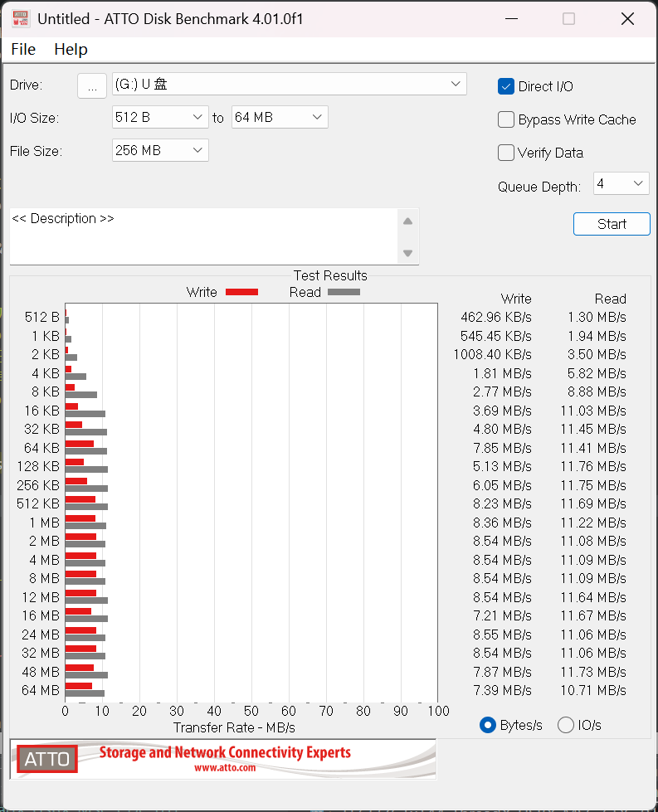Screen dimensions: 658x812
Task: Click the Start benchmark button
Action: [x=612, y=224]
